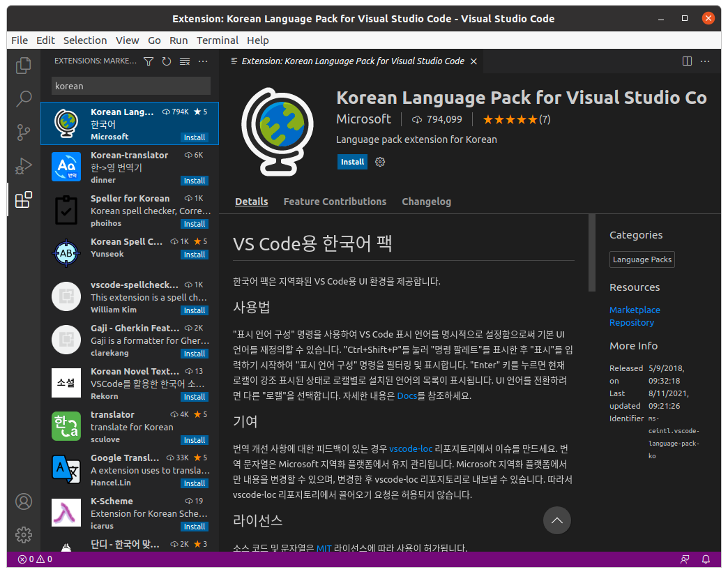Open extension manage gear beside Install

(x=380, y=162)
